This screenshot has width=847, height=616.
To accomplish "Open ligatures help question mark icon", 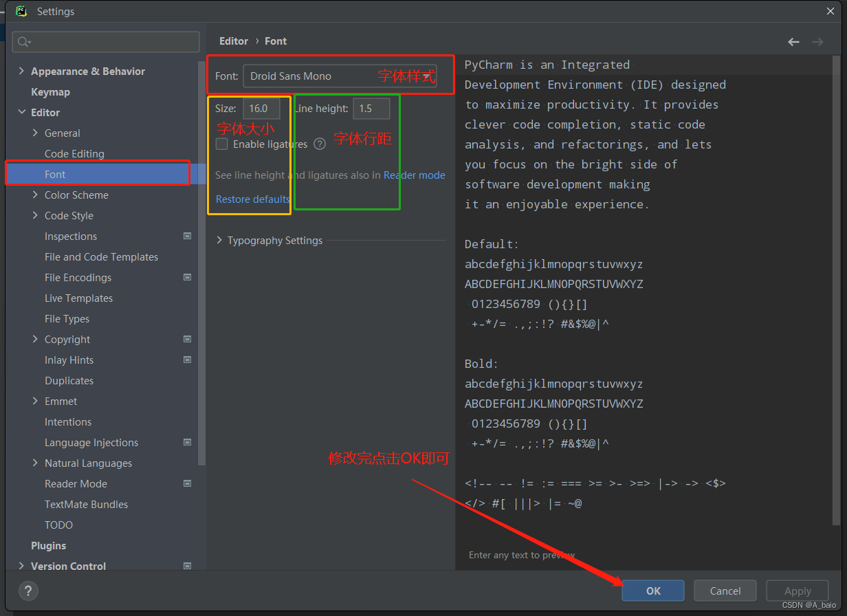I will click(x=320, y=144).
